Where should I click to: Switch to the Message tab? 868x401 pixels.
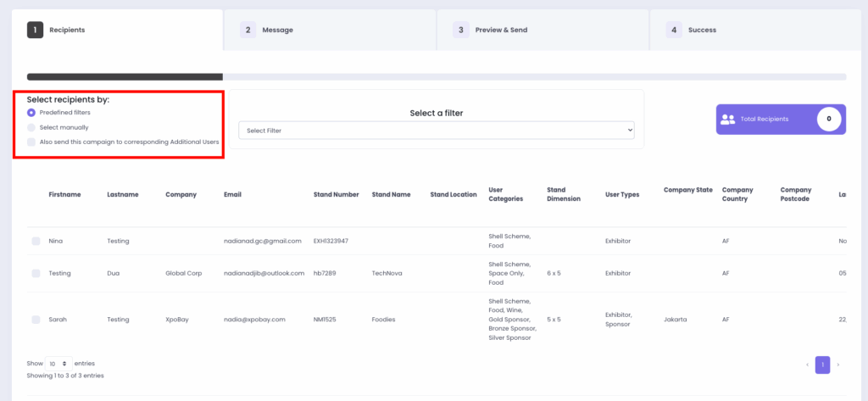[277, 30]
